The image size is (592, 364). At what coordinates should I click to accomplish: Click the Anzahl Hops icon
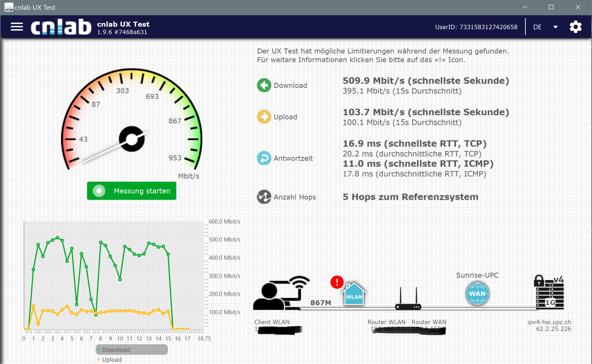tap(264, 197)
